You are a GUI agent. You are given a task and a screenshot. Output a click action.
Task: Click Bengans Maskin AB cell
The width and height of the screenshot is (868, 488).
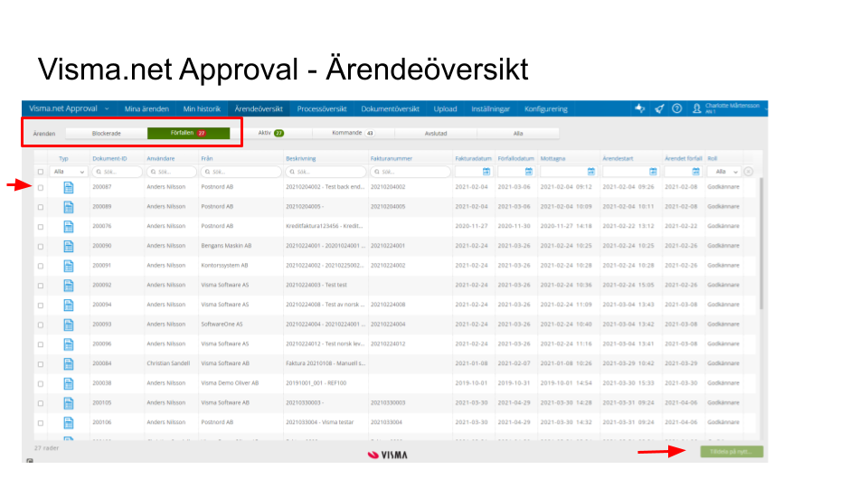tap(226, 246)
